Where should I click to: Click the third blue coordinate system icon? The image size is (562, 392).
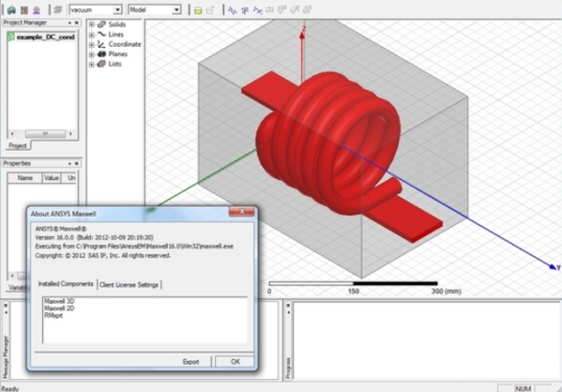[x=257, y=10]
